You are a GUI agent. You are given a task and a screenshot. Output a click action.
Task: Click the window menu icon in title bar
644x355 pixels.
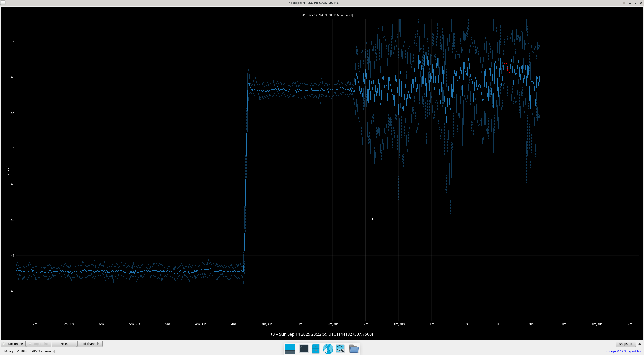(3, 3)
